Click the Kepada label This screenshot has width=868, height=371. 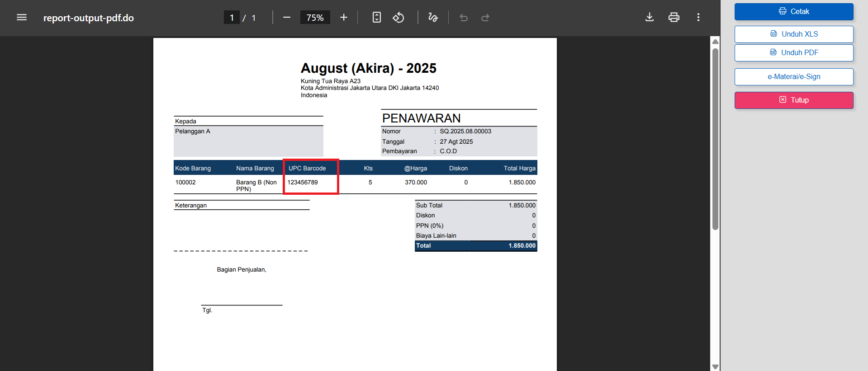coord(185,122)
